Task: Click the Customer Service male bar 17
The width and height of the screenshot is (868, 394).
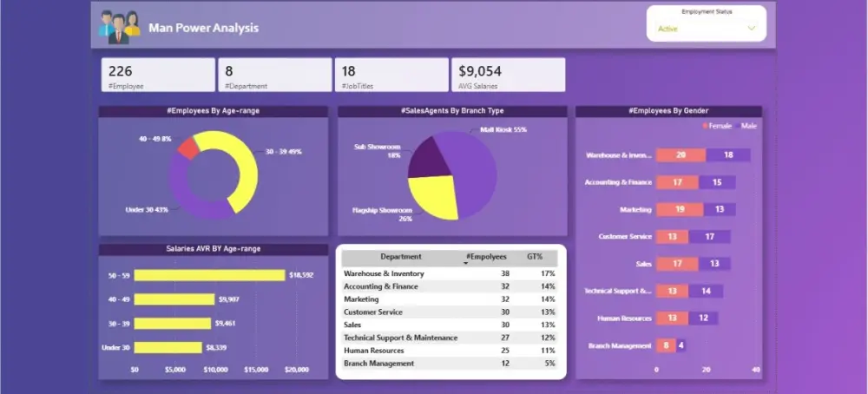Action: [710, 237]
